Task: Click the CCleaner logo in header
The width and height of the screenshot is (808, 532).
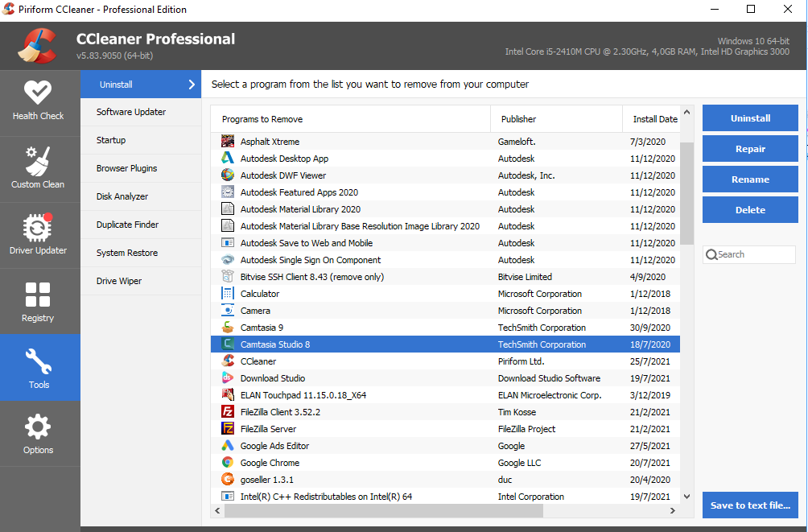Action: pyautogui.click(x=37, y=46)
